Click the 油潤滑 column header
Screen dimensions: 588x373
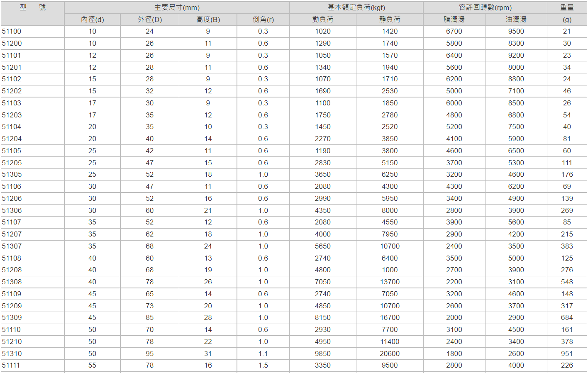[516, 20]
